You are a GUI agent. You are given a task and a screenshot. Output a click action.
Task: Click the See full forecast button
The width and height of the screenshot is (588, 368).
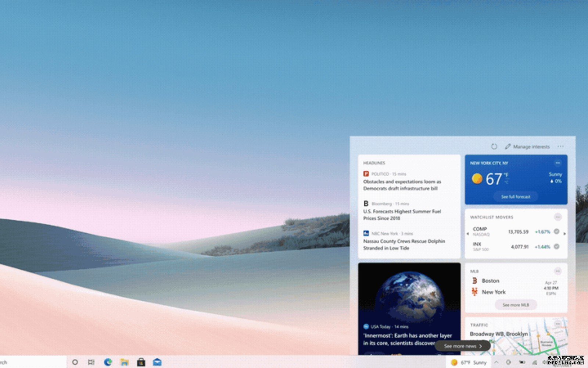pos(516,196)
